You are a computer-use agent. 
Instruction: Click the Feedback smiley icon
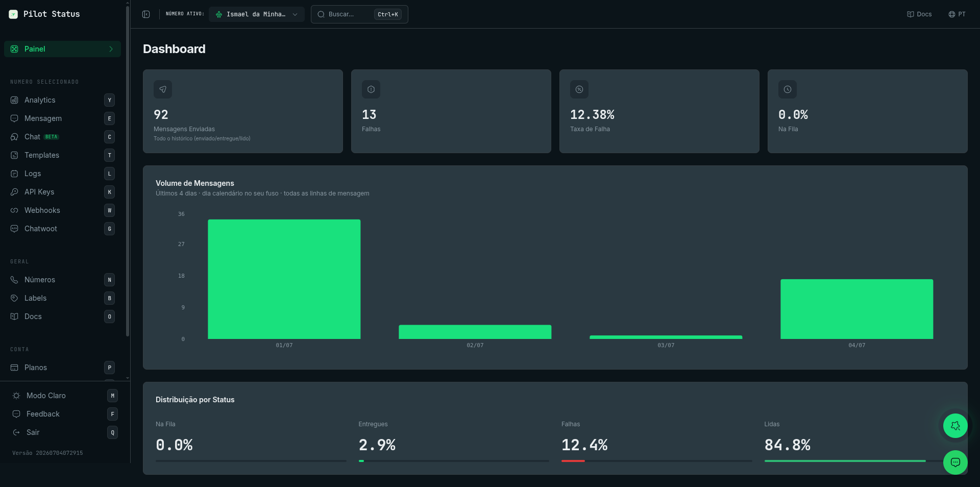click(16, 414)
